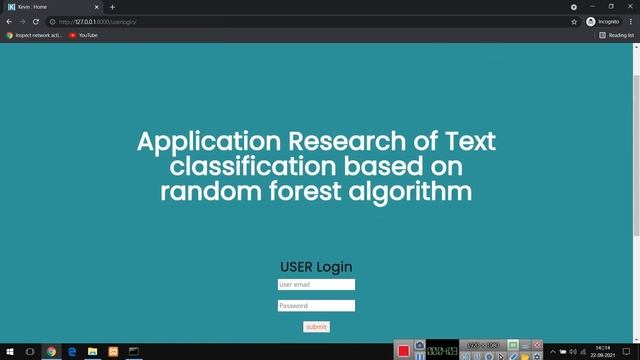Image resolution: width=640 pixels, height=360 pixels.
Task: Click the Password input field
Action: [x=316, y=306]
